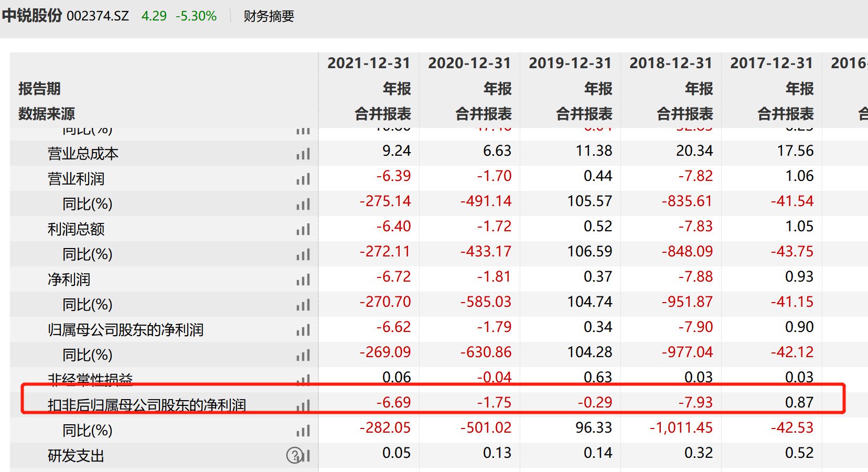The width and height of the screenshot is (868, 472).
Task: Open the chart icon for 营业利润
Action: [x=303, y=179]
